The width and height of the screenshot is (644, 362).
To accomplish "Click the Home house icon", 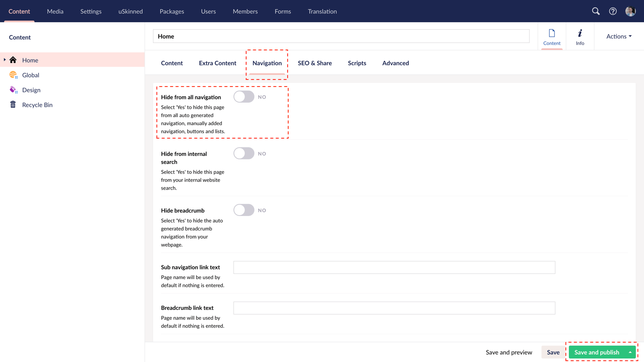I will click(x=13, y=60).
